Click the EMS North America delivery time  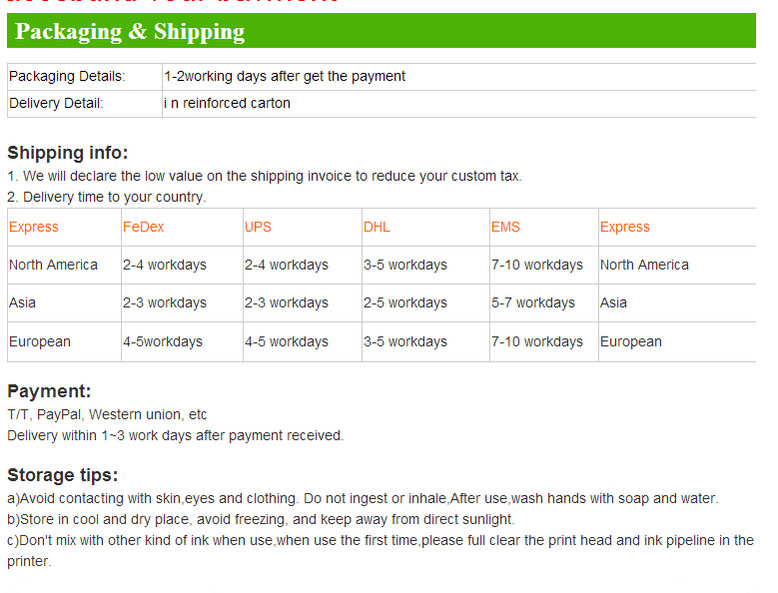click(537, 265)
